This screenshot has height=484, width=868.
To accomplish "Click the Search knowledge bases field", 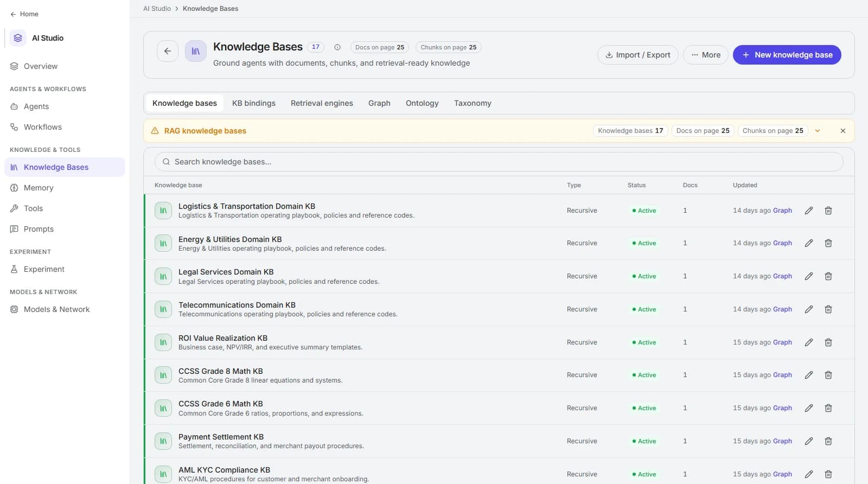I will point(499,162).
